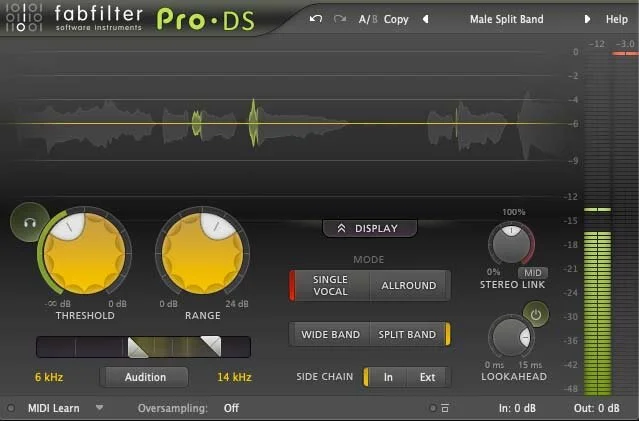Select Wide Band processing
This screenshot has width=639, height=421.
click(330, 334)
